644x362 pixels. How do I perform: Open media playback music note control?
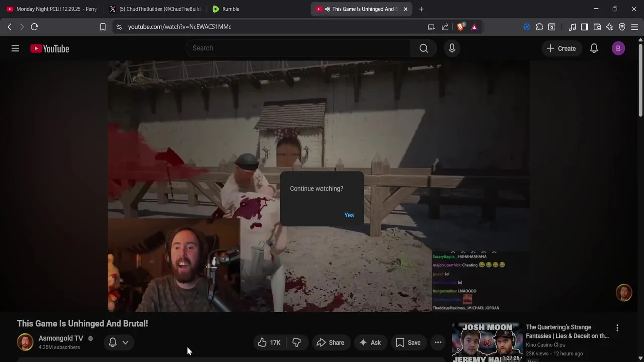pos(572,27)
